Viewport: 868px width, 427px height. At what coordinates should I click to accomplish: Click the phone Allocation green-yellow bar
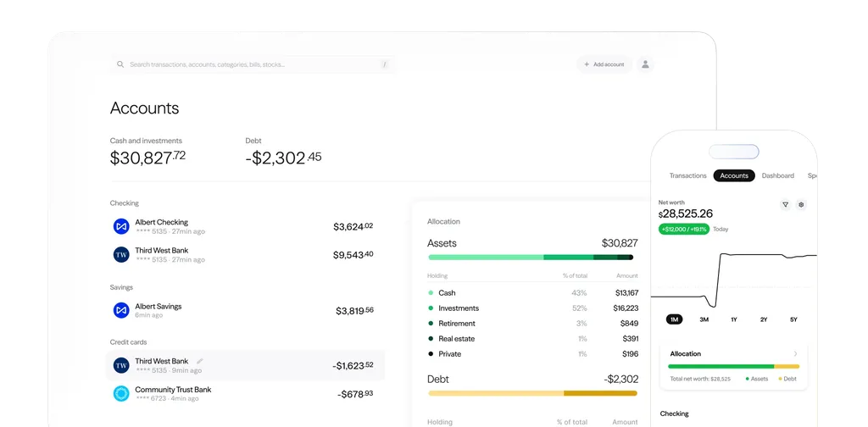tap(733, 366)
